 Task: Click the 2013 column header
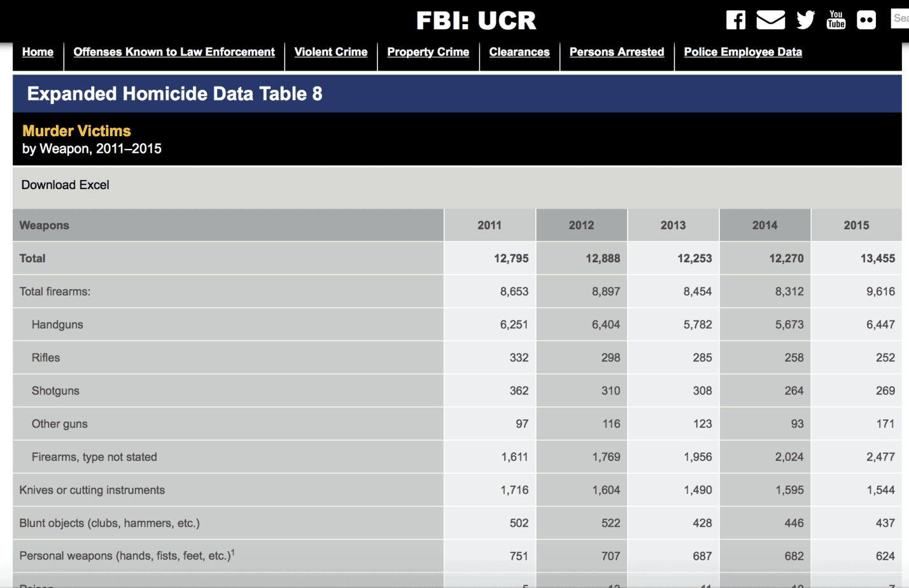point(673,225)
